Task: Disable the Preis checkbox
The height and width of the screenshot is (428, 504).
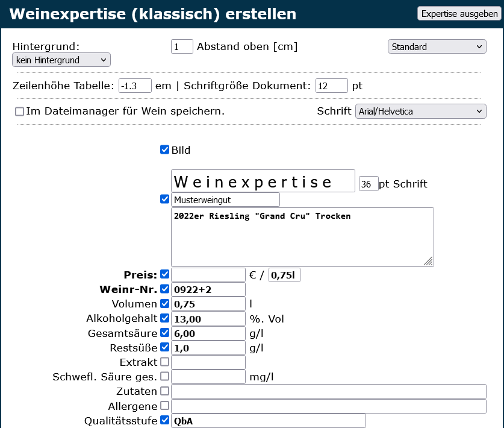Action: click(x=164, y=274)
